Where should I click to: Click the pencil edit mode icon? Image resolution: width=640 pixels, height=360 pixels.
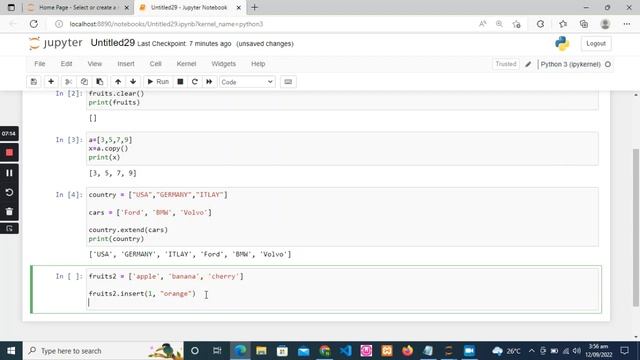(528, 64)
